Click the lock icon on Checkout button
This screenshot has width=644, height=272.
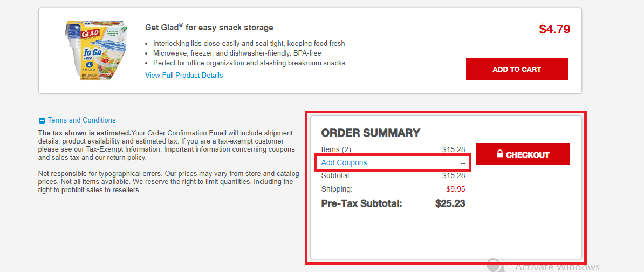(x=500, y=154)
